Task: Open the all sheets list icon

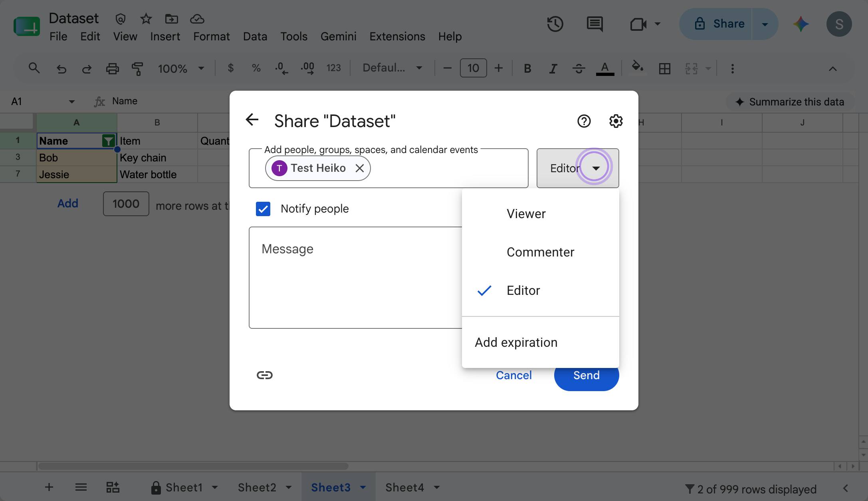Action: (x=81, y=487)
